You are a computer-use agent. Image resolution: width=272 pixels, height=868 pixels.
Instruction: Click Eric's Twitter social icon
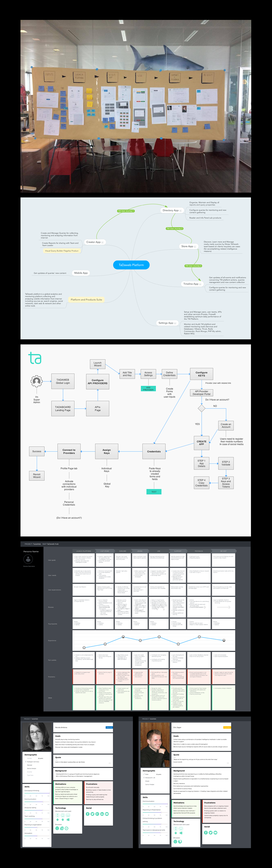[211, 832]
